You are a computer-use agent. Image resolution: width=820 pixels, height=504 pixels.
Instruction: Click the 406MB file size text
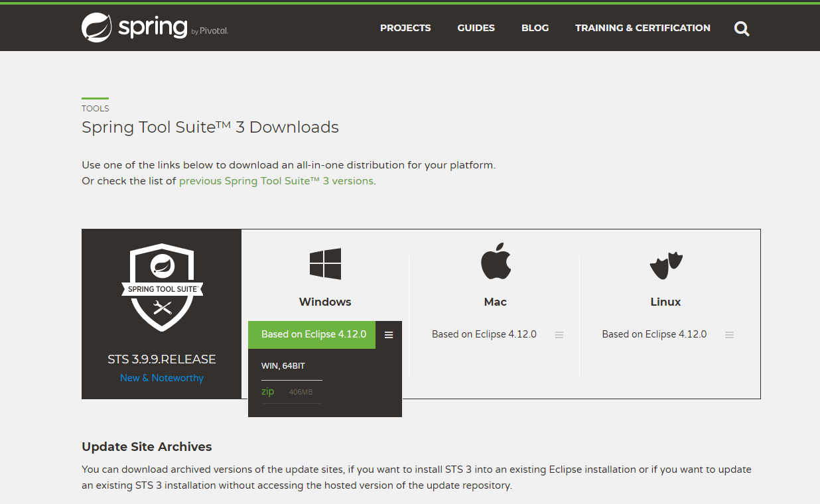point(301,393)
